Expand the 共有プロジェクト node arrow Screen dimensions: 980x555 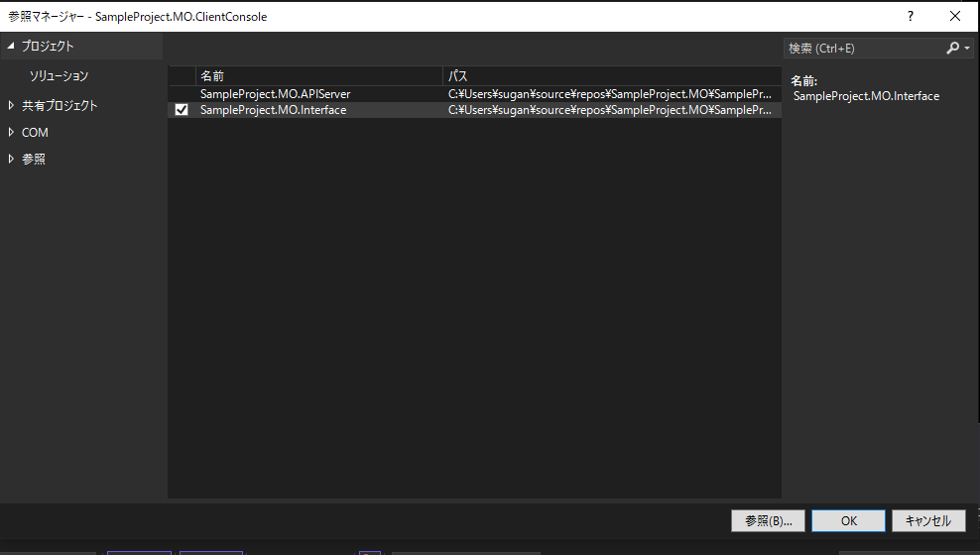(11, 105)
